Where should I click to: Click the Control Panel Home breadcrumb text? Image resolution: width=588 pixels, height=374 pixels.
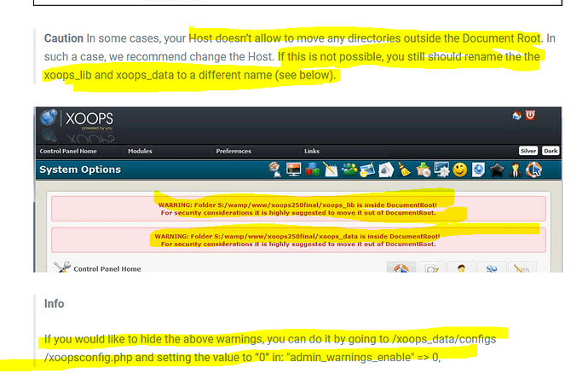[107, 268]
